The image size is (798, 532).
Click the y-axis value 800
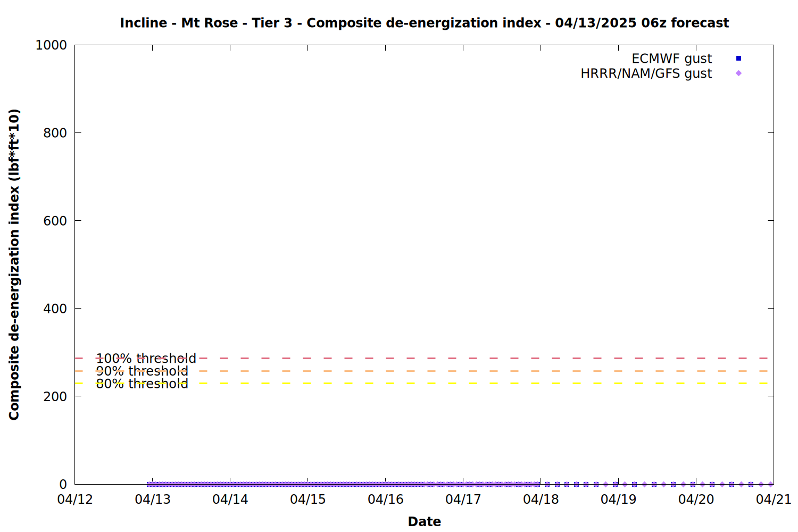(x=55, y=133)
